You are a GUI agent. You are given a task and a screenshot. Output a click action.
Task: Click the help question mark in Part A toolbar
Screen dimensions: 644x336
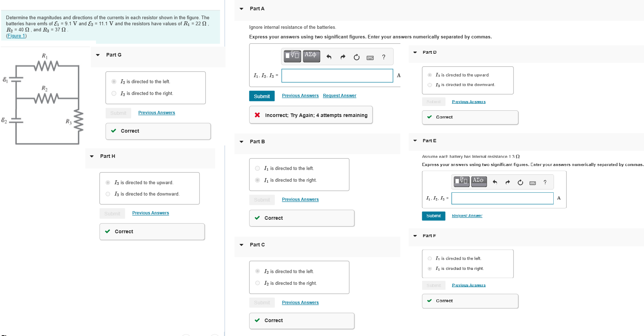(x=383, y=57)
